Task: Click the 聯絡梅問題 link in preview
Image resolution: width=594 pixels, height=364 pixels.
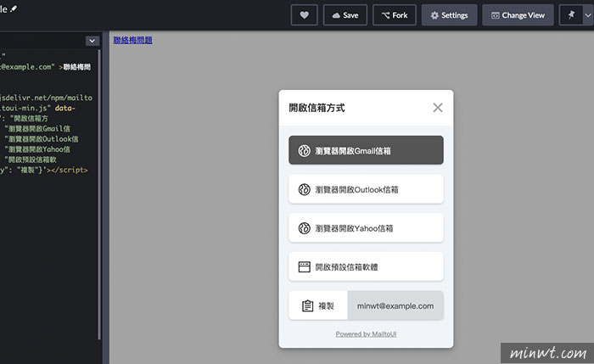Action: 132,40
